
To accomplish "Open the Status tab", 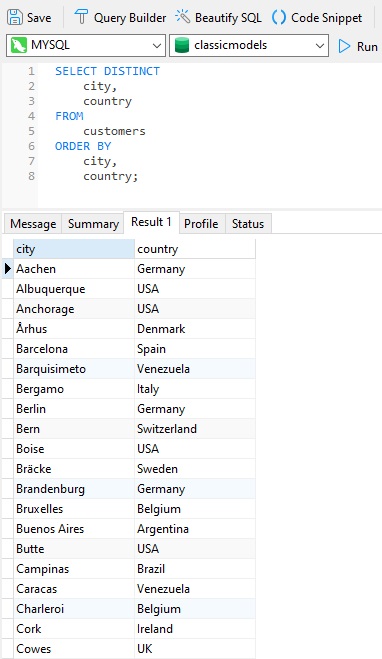I will [x=248, y=224].
